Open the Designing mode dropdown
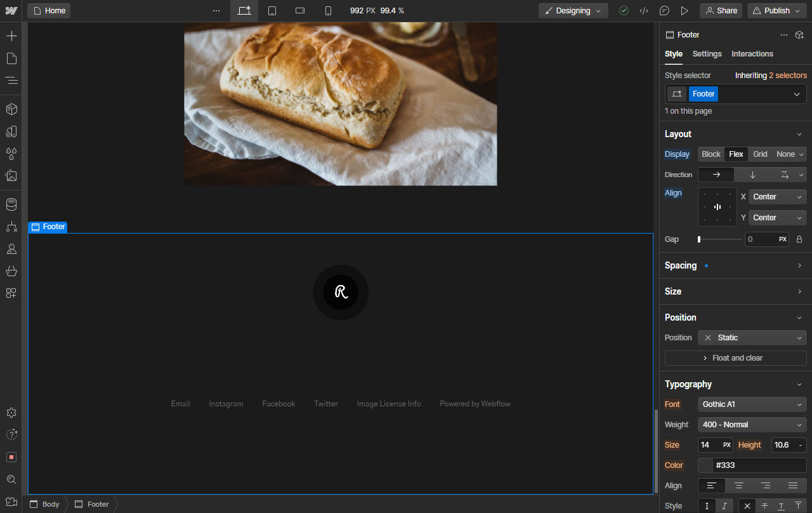The width and height of the screenshot is (812, 513). [573, 11]
